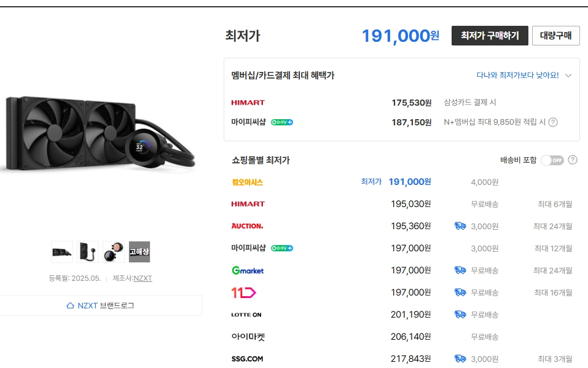Viewport: 588px width, 368px height.
Task: Select the second thumbnail showing radiator upright
Action: click(88, 252)
